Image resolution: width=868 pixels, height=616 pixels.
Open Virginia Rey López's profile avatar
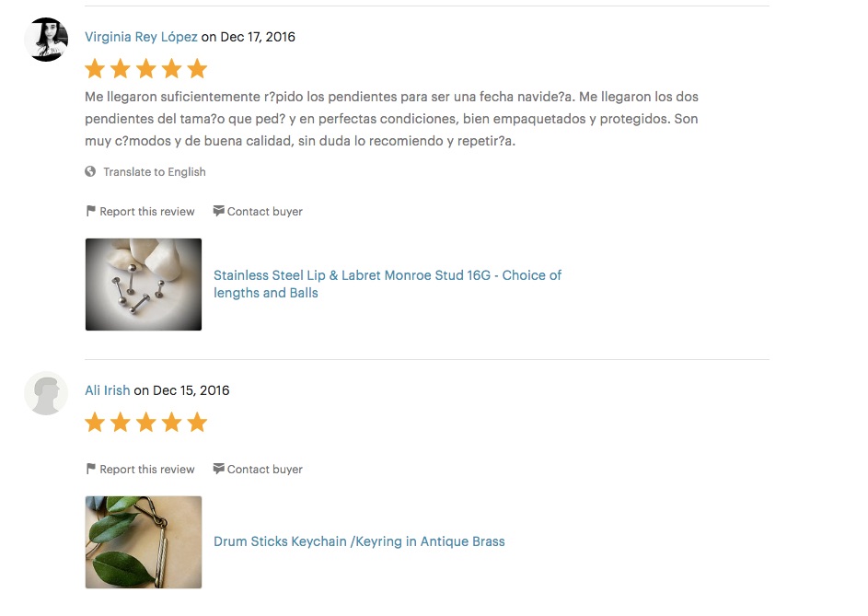point(46,40)
